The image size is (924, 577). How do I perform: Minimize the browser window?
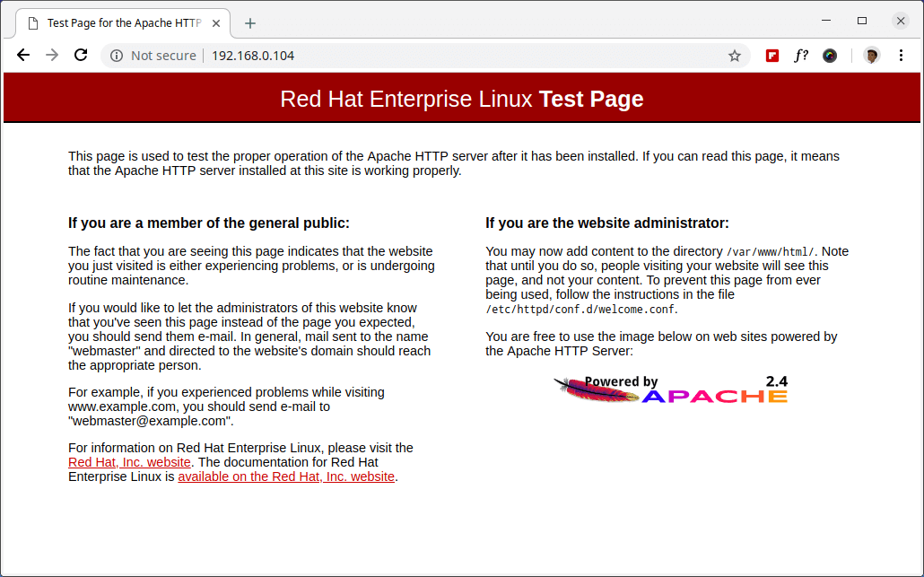(x=826, y=21)
